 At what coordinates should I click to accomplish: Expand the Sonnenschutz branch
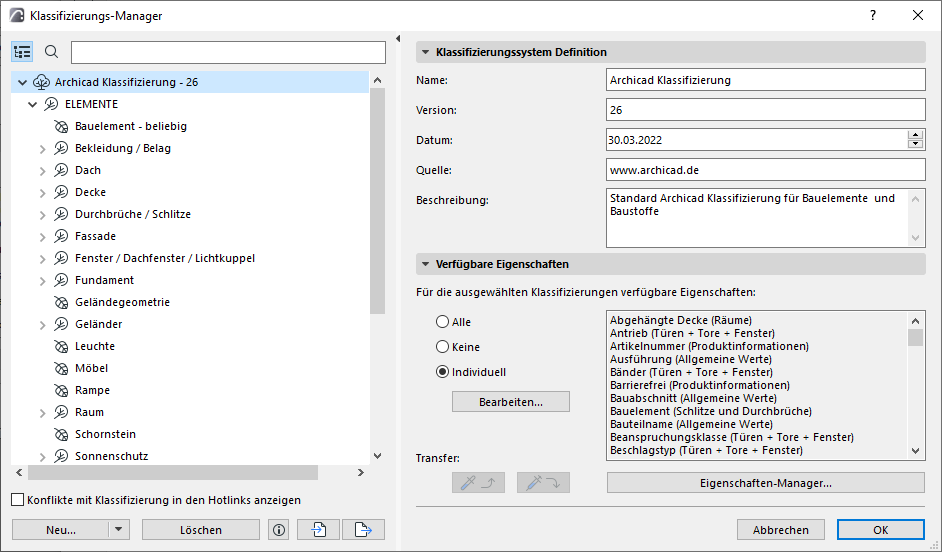tap(43, 456)
